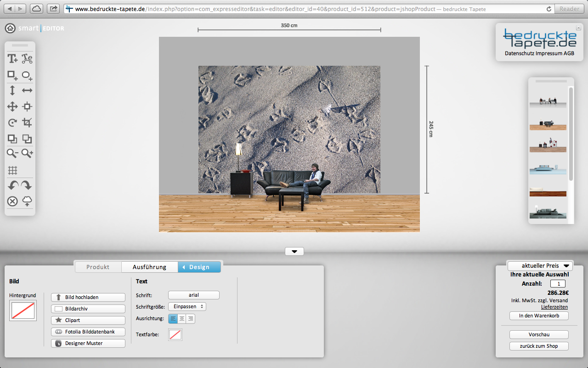588x368 pixels.
Task: Zoom in with the magnifier plus
Action: click(x=27, y=154)
